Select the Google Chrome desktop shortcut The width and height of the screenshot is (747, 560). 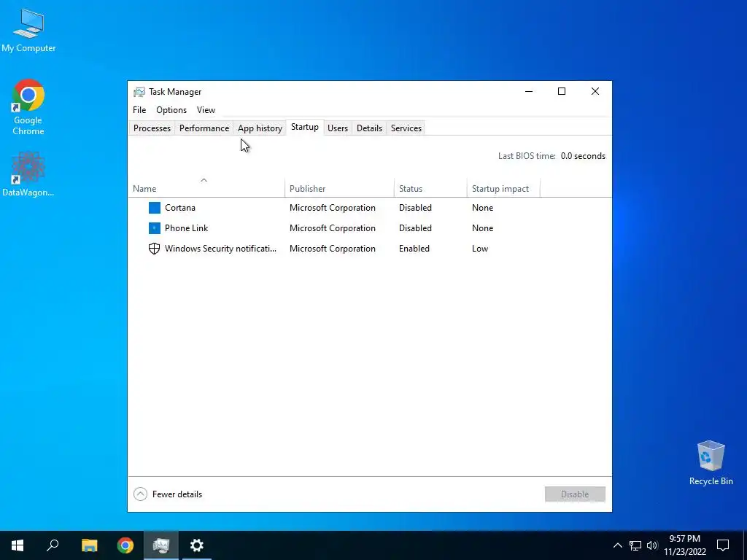click(28, 108)
